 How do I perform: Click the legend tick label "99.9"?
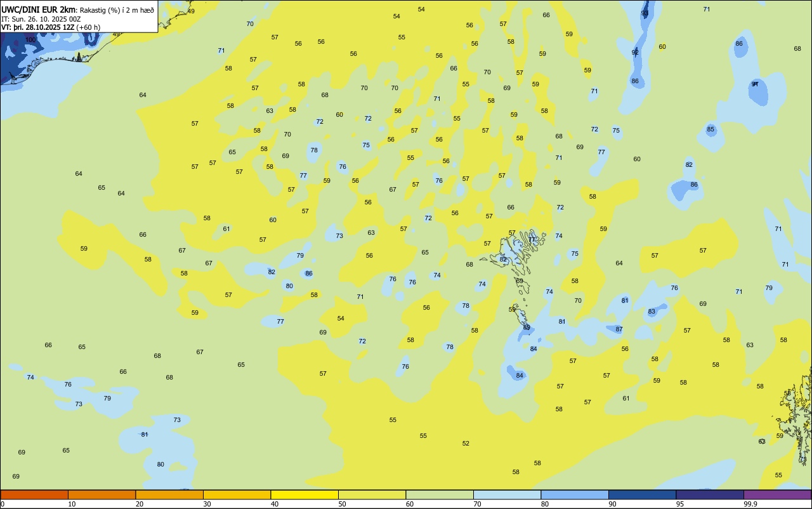[750, 504]
